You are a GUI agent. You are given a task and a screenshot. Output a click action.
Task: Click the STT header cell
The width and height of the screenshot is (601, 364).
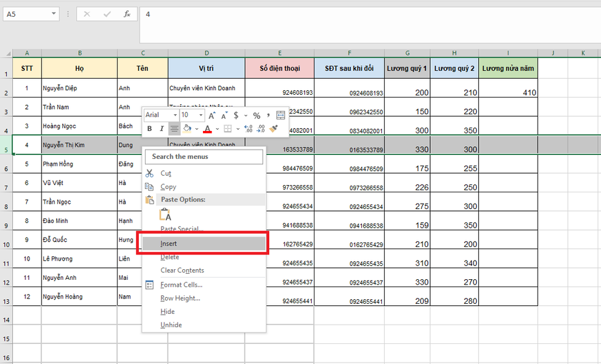27,68
